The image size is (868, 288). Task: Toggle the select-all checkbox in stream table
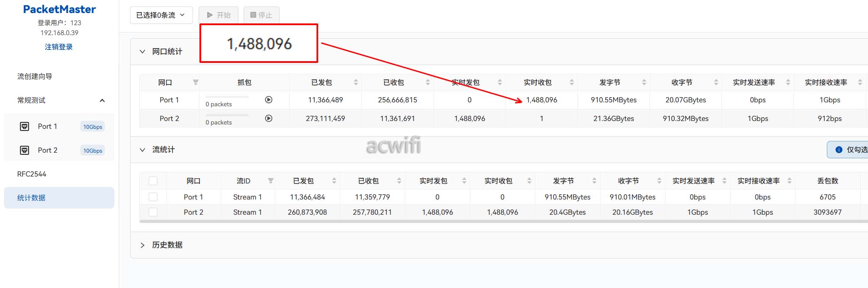[x=153, y=181]
